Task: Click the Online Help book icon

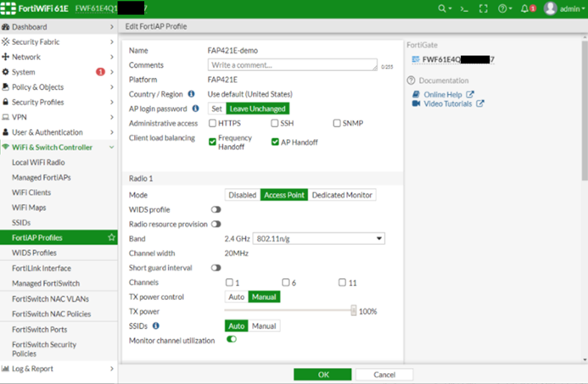Action: coord(416,94)
